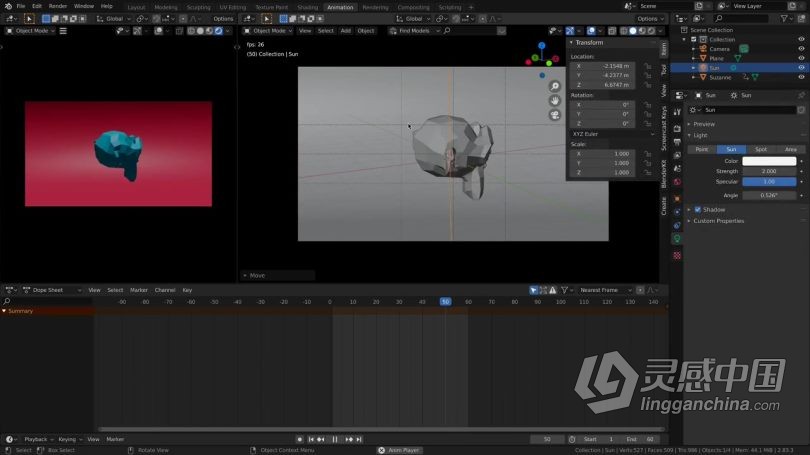
Task: Click the use preview range clock icon
Action: coord(572,440)
